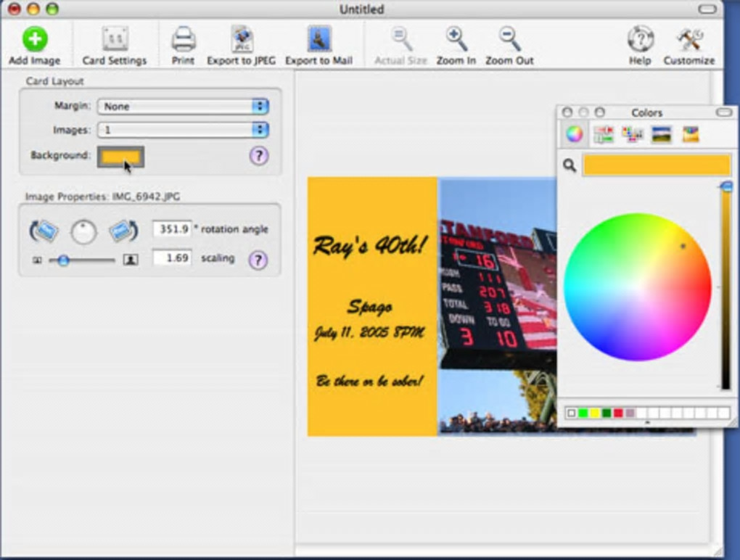Open the Margin dropdown set to None
The image size is (740, 560).
[x=183, y=106]
